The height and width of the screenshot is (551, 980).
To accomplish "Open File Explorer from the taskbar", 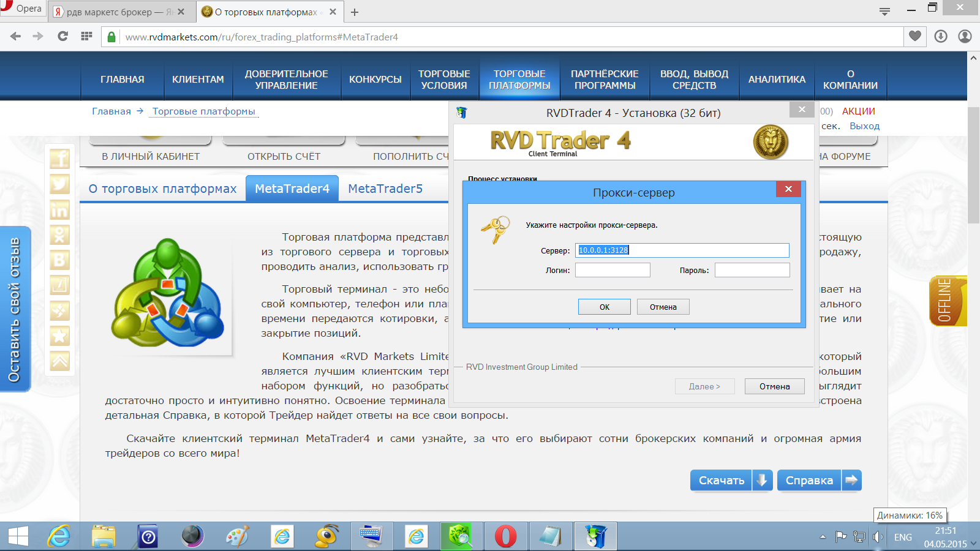I will (104, 537).
